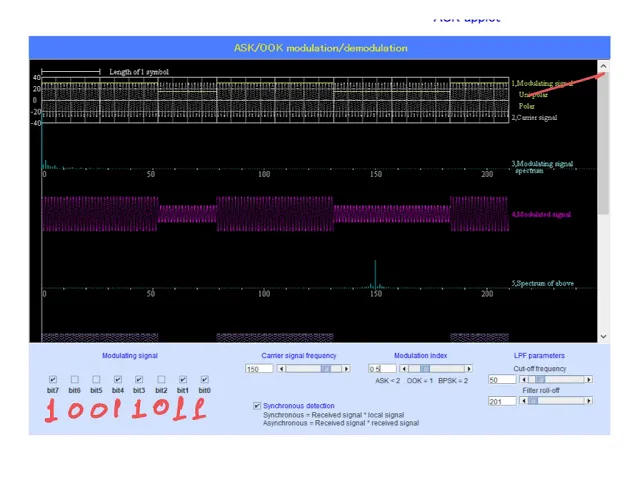Check the bit6 checkbox

[74, 380]
